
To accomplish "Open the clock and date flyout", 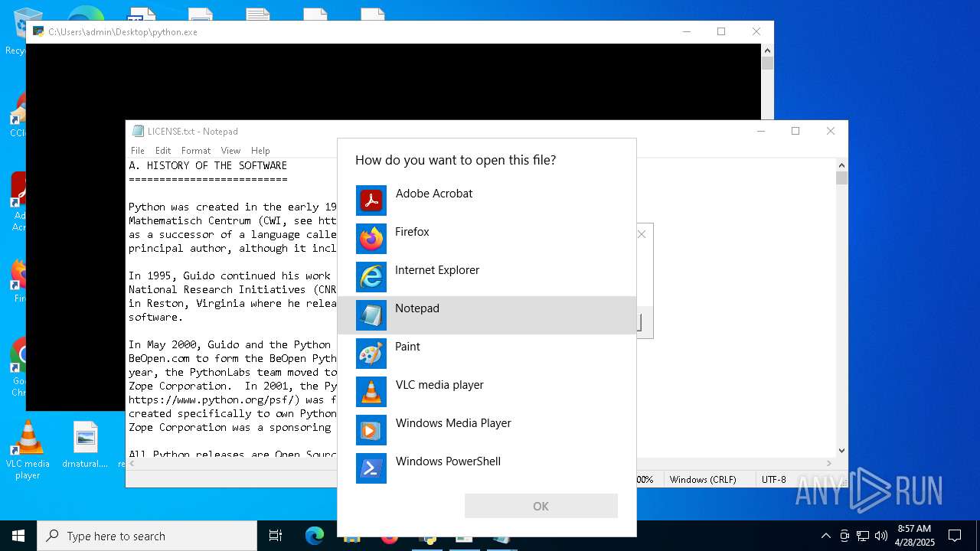I will (x=915, y=536).
